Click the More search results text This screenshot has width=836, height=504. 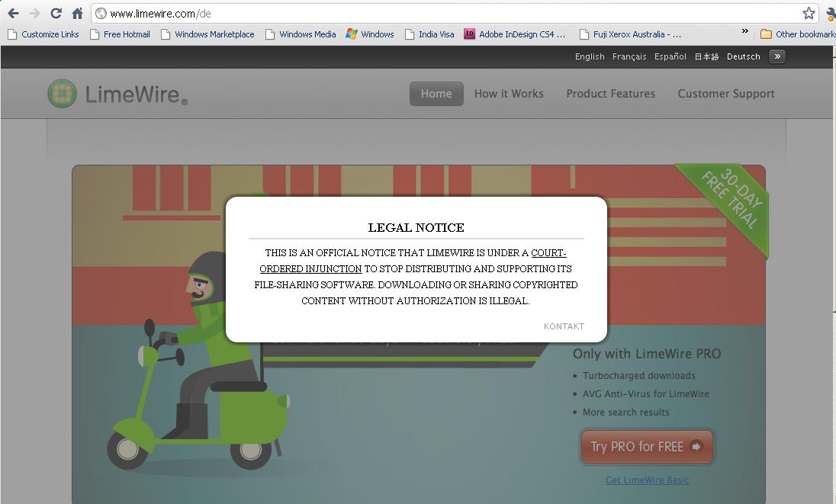pos(625,412)
